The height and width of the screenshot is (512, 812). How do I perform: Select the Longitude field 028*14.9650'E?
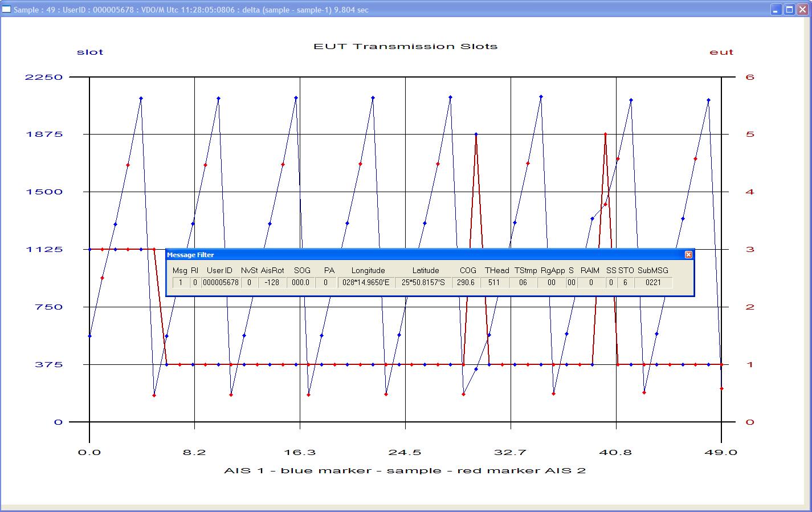(x=366, y=282)
